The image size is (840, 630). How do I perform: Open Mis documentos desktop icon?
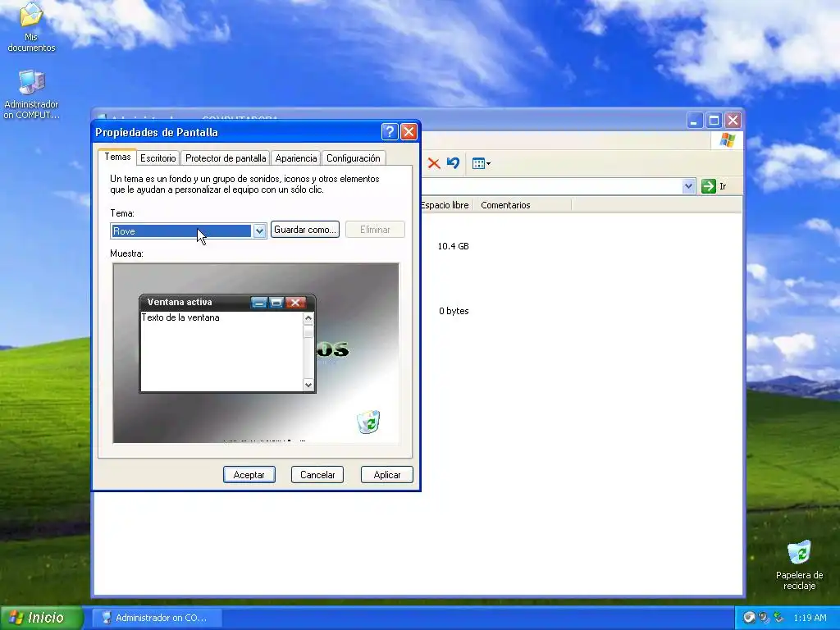tap(31, 28)
